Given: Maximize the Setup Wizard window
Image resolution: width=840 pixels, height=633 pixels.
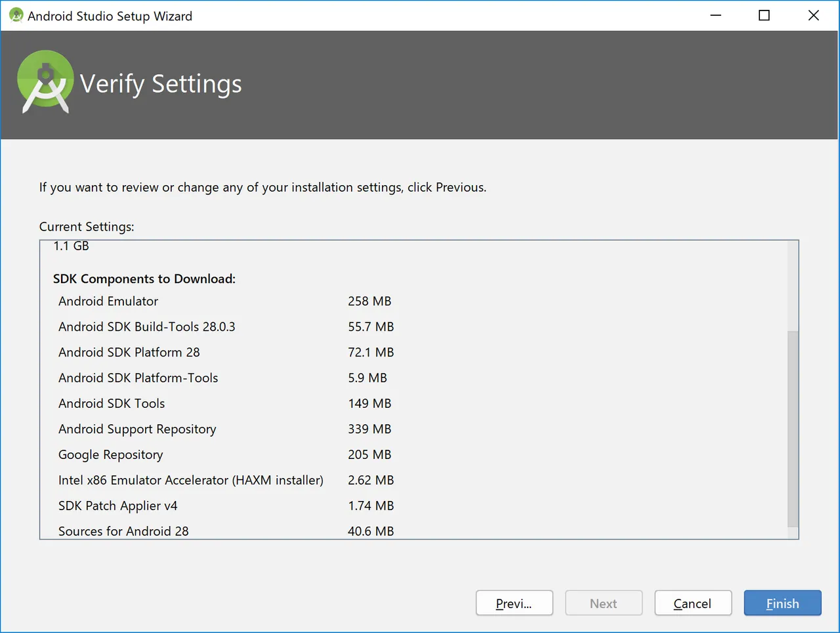Looking at the screenshot, I should coord(765,15).
